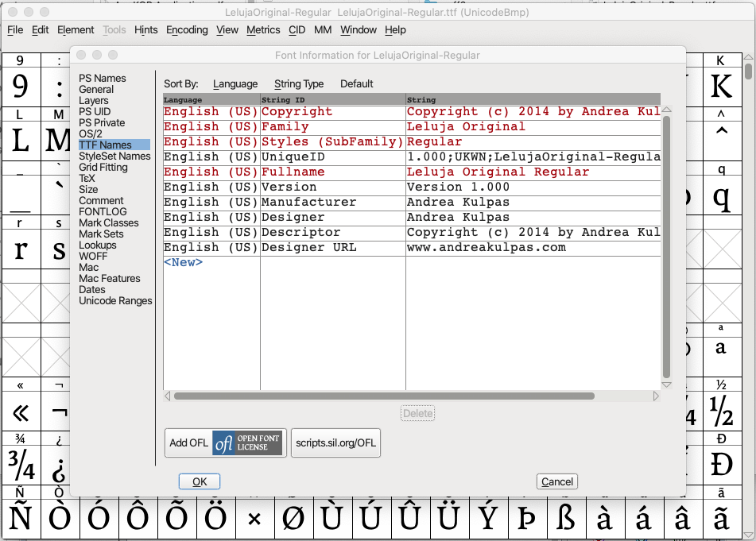Click horizontal scrollbar right arrow

pyautogui.click(x=656, y=396)
